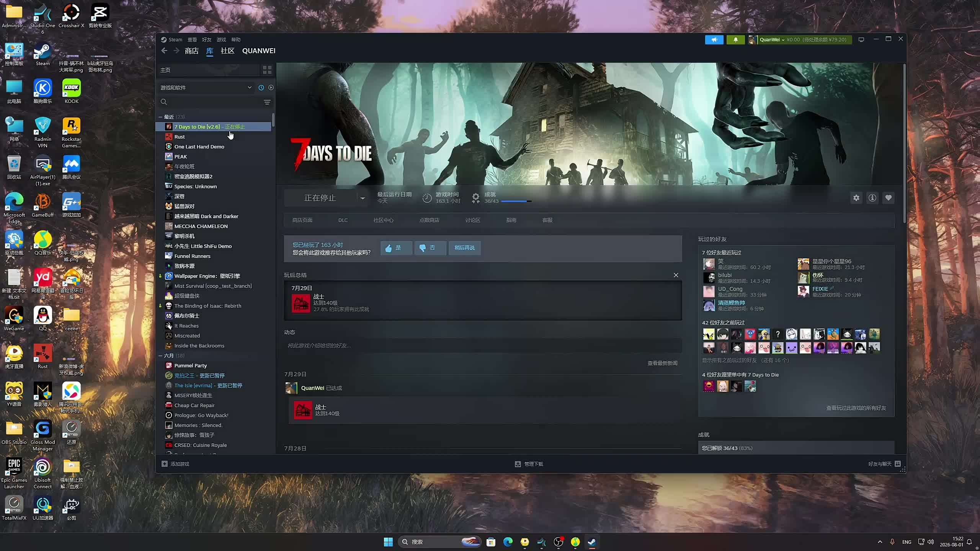Viewport: 980px width, 551px height.
Task: Open friends list grid icon
Action: click(x=898, y=464)
